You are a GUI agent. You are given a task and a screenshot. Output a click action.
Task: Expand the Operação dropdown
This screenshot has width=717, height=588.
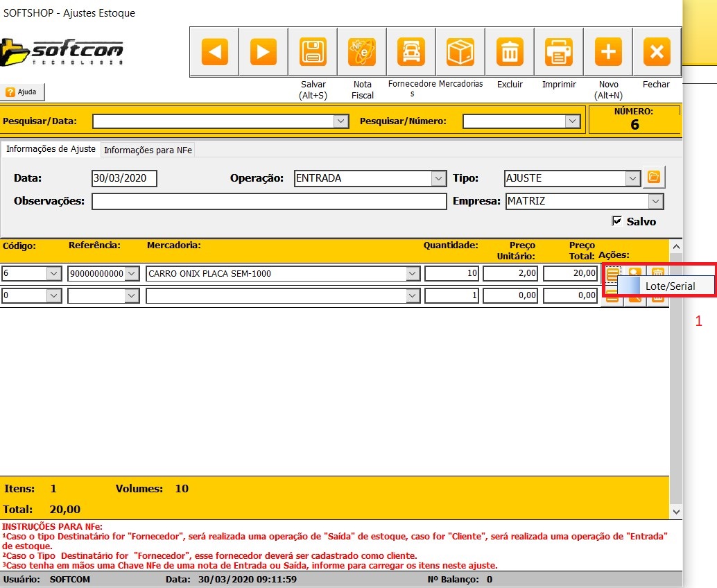pyautogui.click(x=438, y=179)
